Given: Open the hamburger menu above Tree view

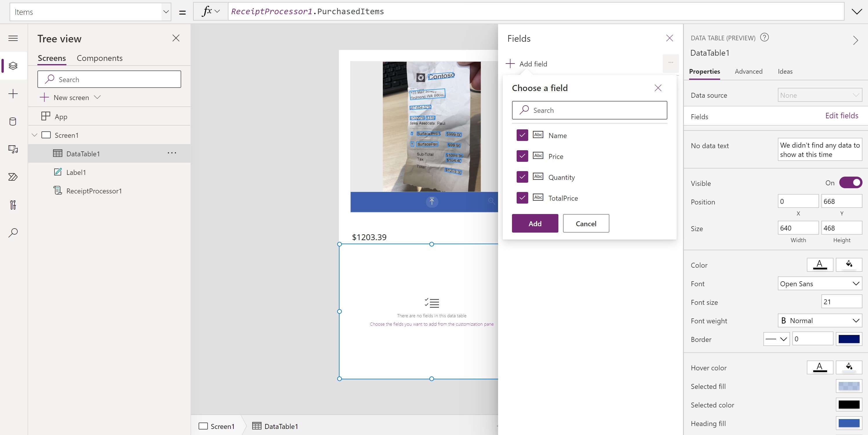Looking at the screenshot, I should (13, 38).
